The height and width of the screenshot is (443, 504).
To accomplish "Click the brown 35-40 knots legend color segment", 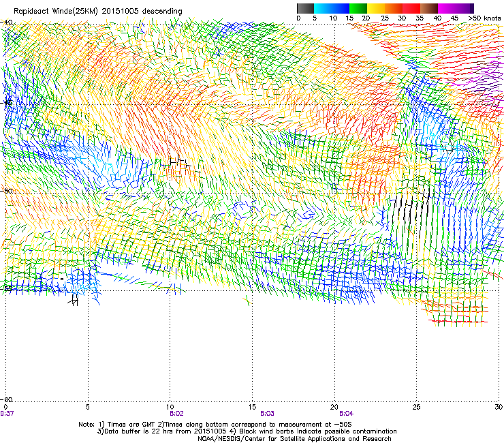I will pyautogui.click(x=429, y=8).
